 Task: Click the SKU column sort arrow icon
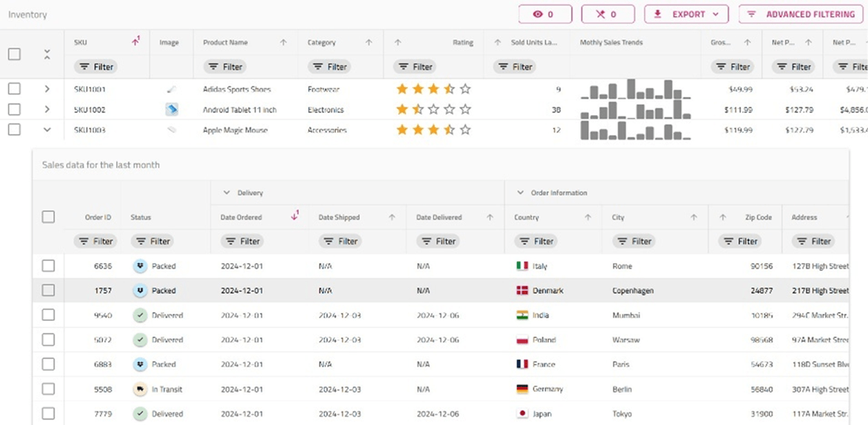click(x=136, y=42)
